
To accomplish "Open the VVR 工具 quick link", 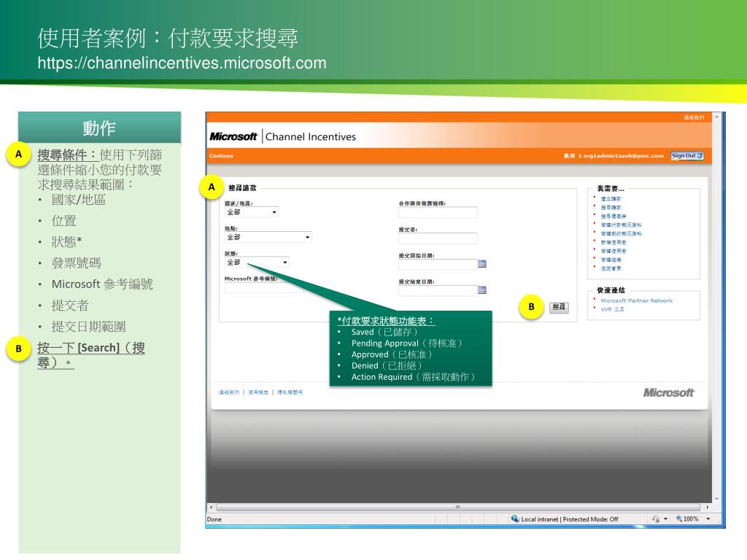I will (612, 309).
